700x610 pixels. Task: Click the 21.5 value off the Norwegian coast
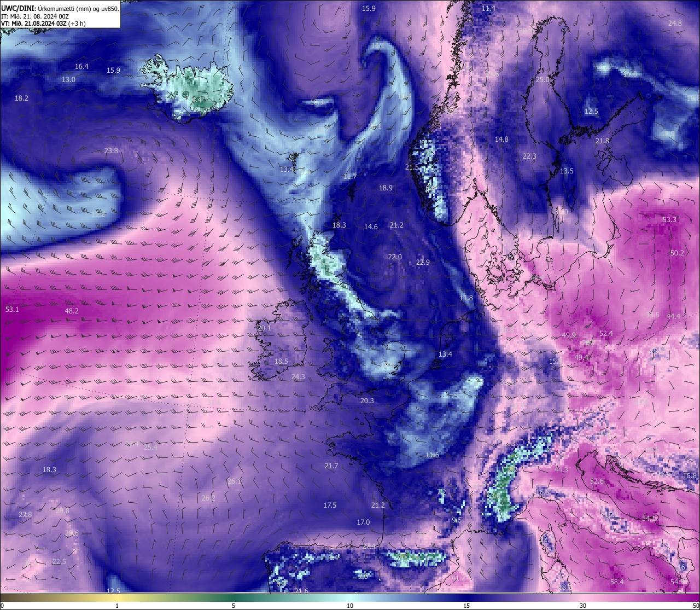coord(412,167)
